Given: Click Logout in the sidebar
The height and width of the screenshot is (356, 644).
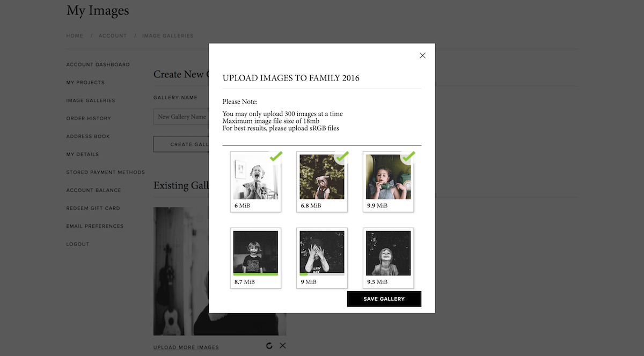Looking at the screenshot, I should click(x=78, y=244).
